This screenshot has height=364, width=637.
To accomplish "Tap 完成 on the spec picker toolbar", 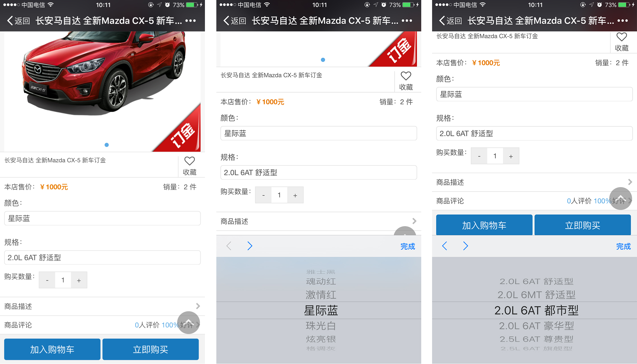I will 623,246.
